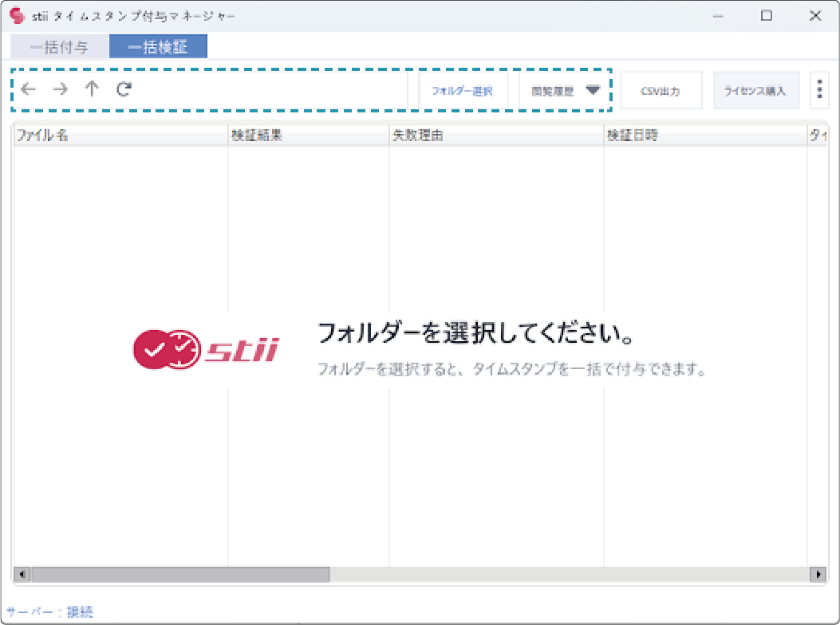Image resolution: width=840 pixels, height=625 pixels.
Task: Click the CSV出力 button
Action: tap(661, 91)
